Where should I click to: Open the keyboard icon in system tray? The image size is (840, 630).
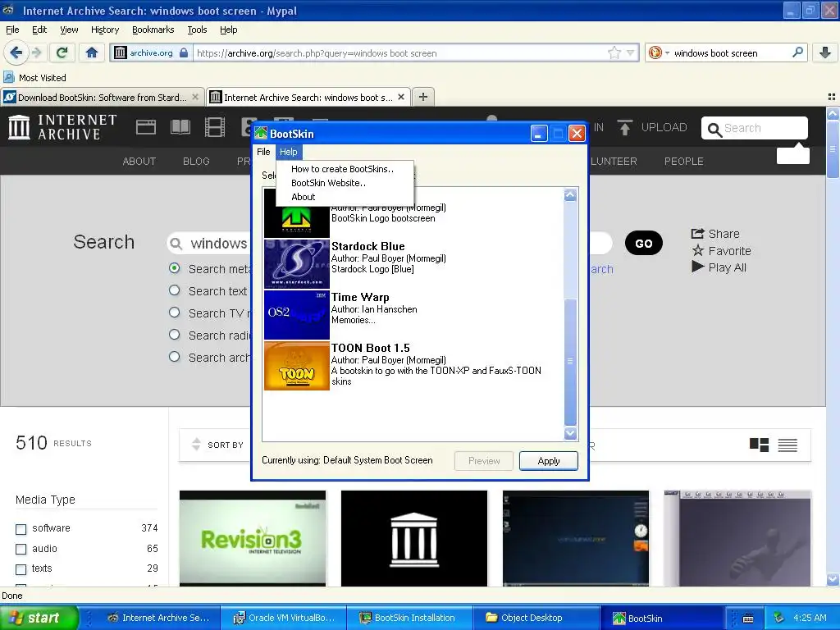[x=748, y=619]
